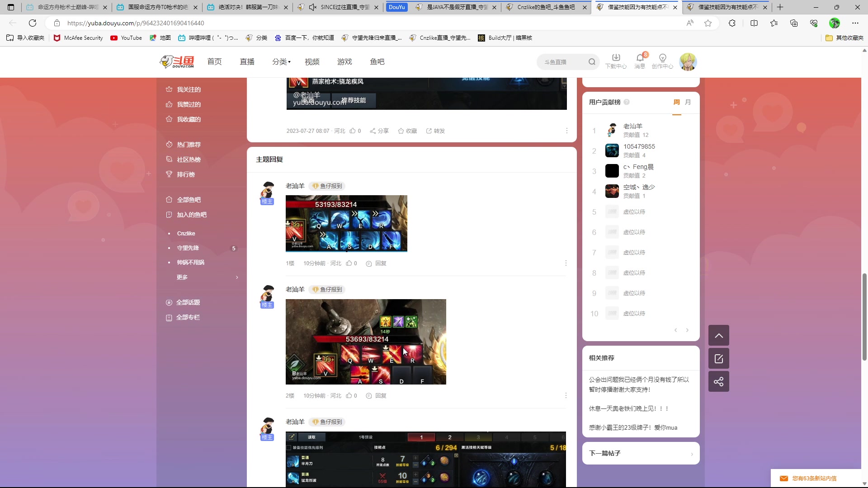Open the 创作中心 lightbulb icon
This screenshot has height=488, width=868.
coord(662,58)
